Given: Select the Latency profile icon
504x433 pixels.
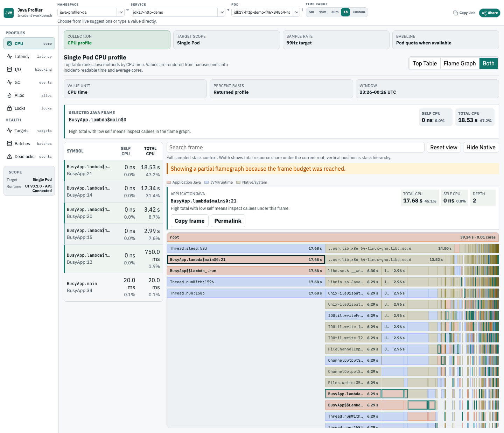Looking at the screenshot, I should tap(9, 57).
